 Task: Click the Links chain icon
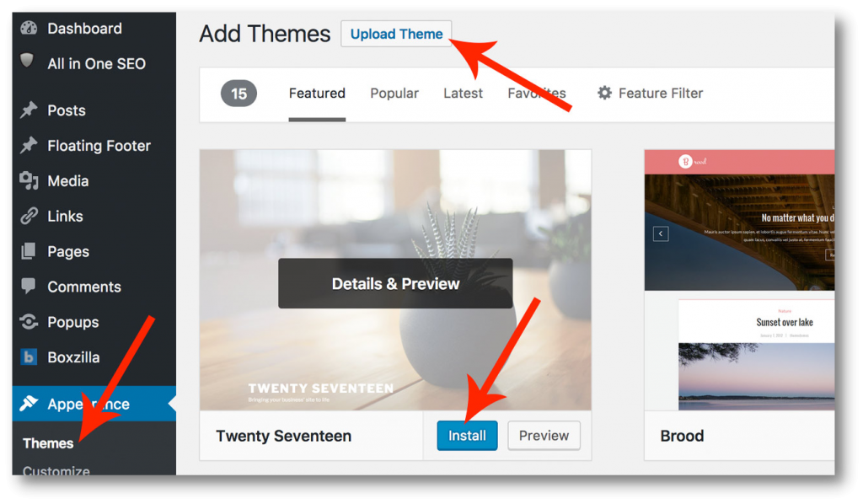(29, 216)
